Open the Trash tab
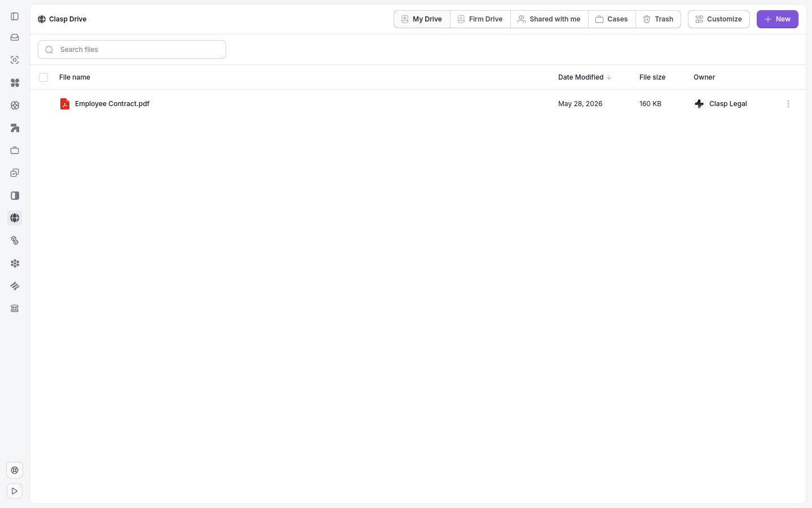The width and height of the screenshot is (812, 508). pos(658,19)
